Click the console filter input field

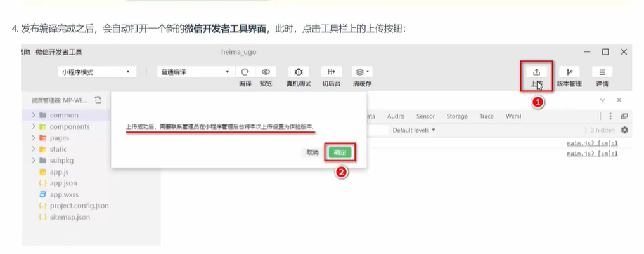tap(377, 130)
